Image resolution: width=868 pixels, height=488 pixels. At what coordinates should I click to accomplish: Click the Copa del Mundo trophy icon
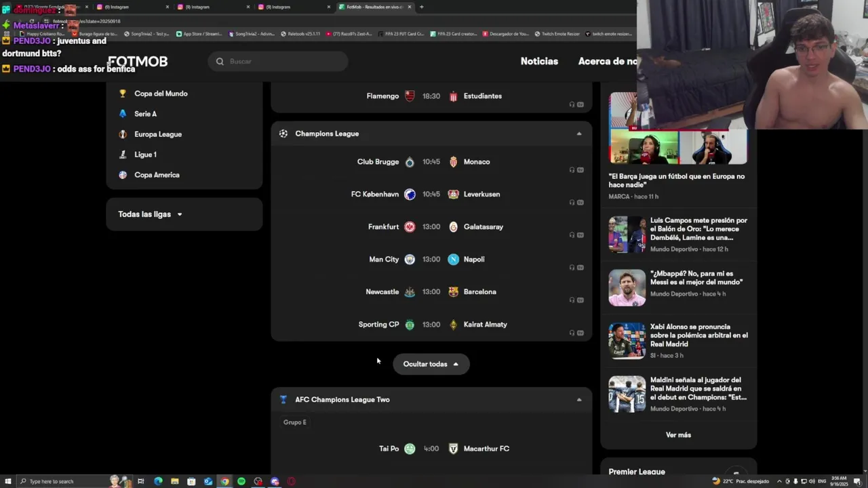(123, 94)
